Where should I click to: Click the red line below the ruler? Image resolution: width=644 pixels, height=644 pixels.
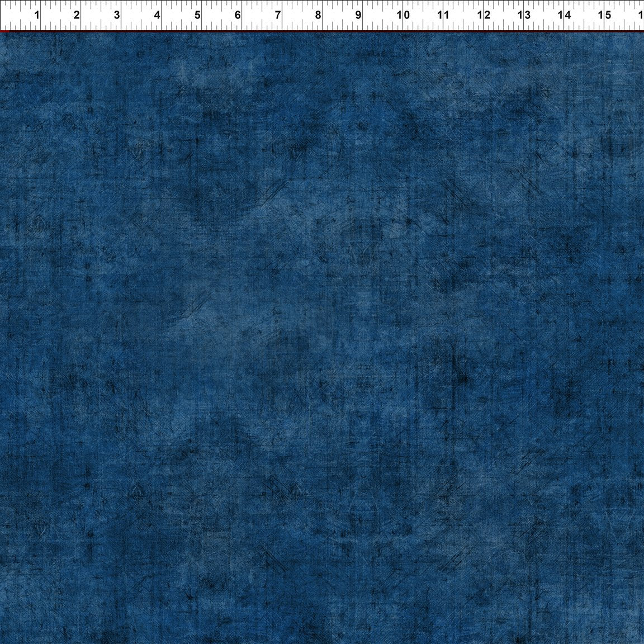pyautogui.click(x=322, y=30)
